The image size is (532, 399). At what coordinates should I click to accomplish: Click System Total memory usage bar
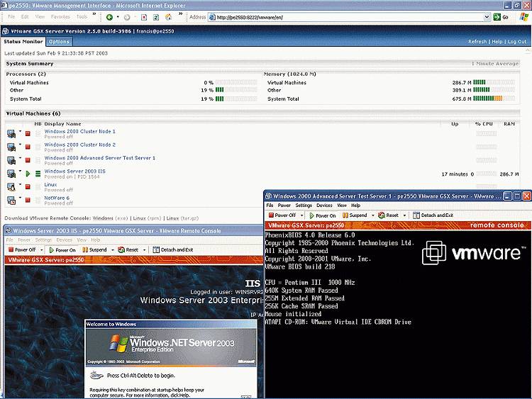494,99
